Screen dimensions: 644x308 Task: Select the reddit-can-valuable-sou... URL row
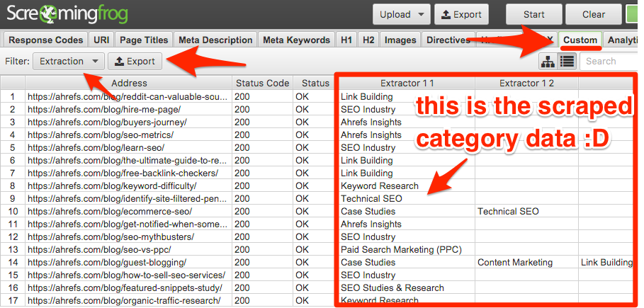click(128, 97)
